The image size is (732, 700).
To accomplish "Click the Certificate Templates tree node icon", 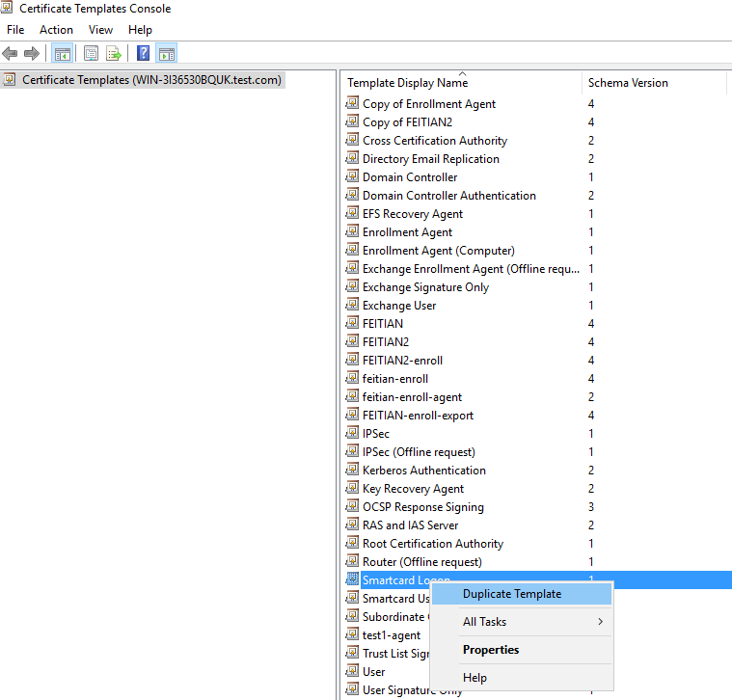I will [x=10, y=80].
